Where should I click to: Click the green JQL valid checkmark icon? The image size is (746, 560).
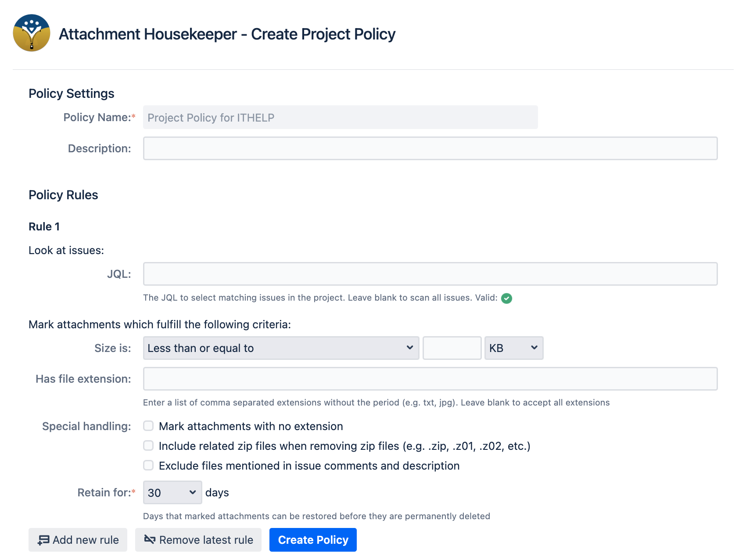tap(506, 298)
